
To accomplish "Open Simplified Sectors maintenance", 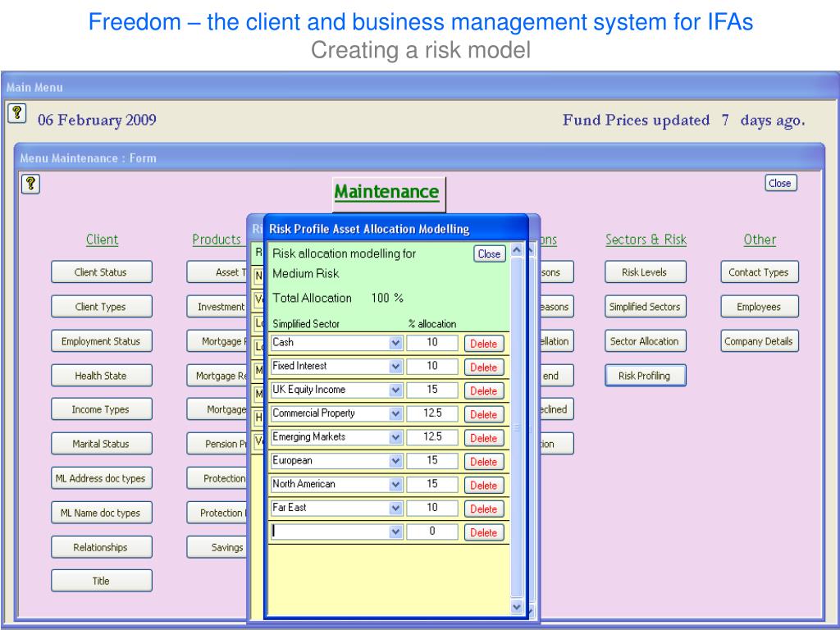I will tap(645, 307).
